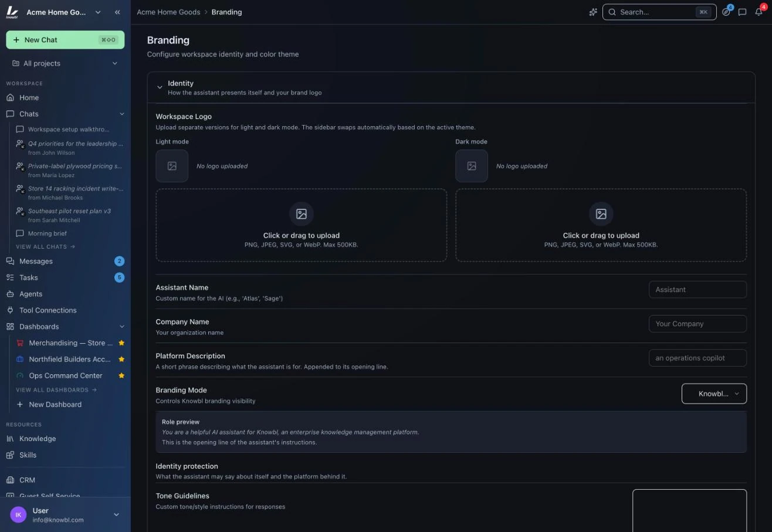This screenshot has height=532, width=772.
Task: Open Messages in the sidebar
Action: coord(65,261)
